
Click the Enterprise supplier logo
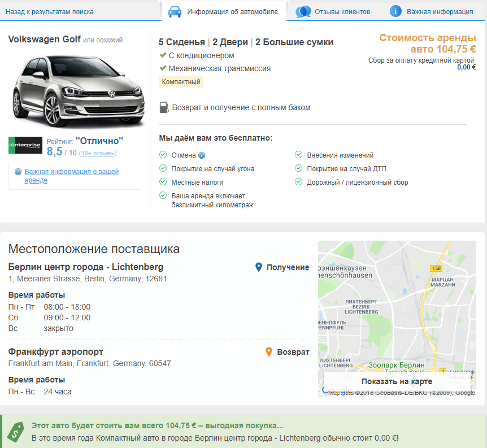click(25, 146)
